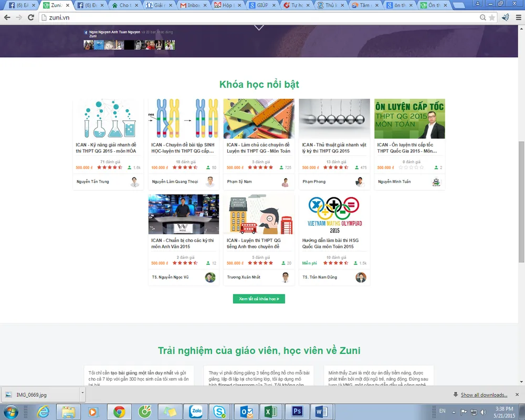Open Nguyễn Tấn Trung instructor avatar
This screenshot has width=525, height=420.
coord(134,182)
